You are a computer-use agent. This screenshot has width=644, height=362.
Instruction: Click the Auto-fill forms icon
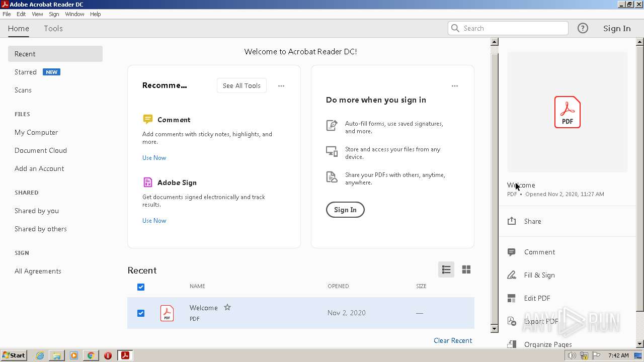(x=332, y=125)
